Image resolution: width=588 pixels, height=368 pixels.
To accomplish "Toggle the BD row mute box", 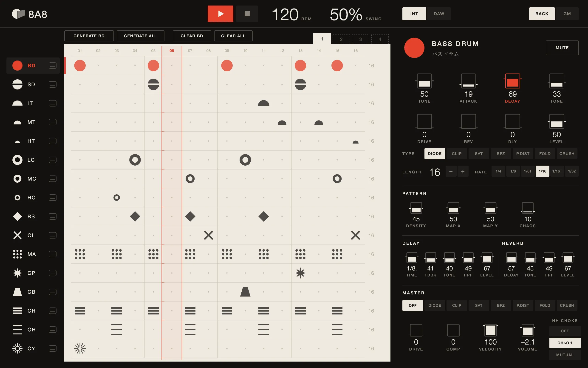I will pos(52,66).
